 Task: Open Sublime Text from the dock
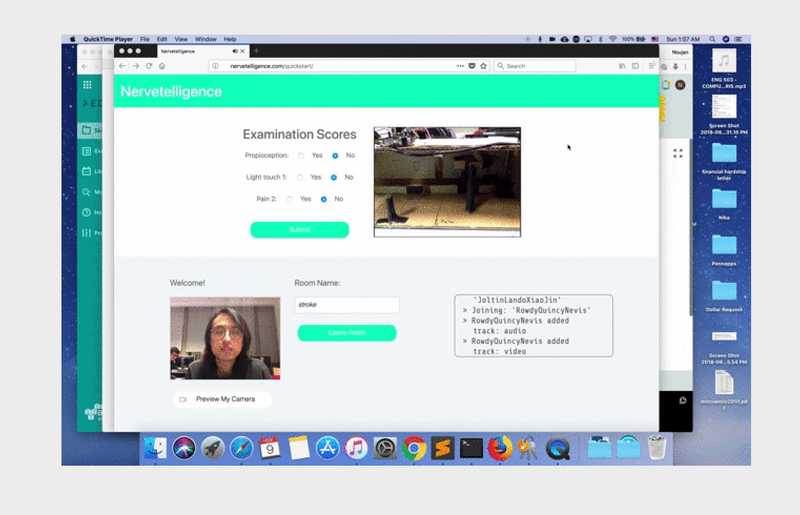point(442,449)
